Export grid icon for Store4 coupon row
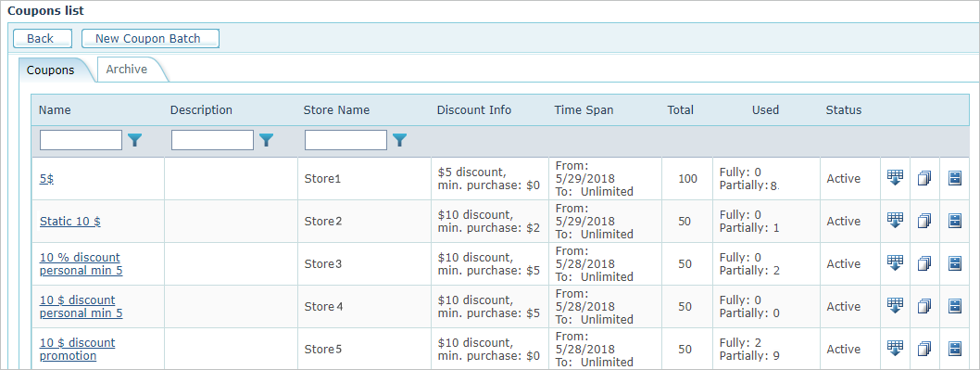Screen dimensions: 980x370 coord(895,306)
